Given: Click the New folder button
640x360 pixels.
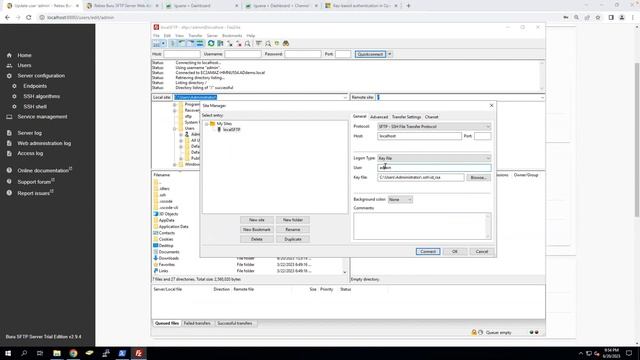Looking at the screenshot, I should [x=293, y=220].
